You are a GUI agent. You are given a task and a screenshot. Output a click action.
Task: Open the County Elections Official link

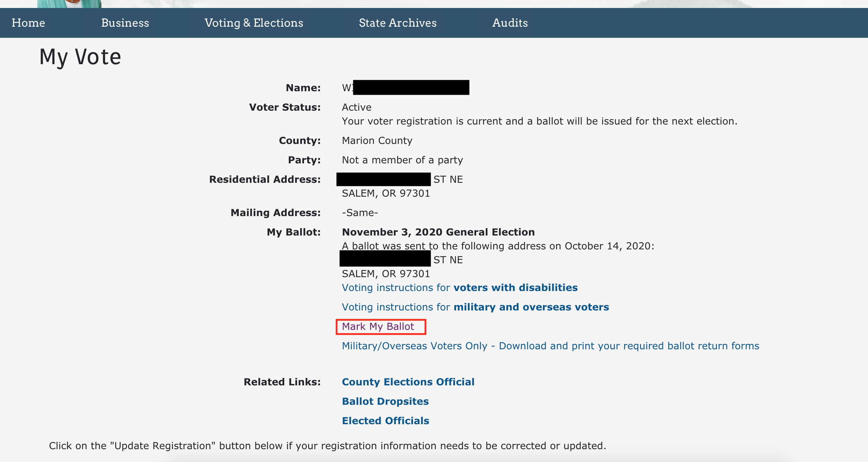[408, 382]
